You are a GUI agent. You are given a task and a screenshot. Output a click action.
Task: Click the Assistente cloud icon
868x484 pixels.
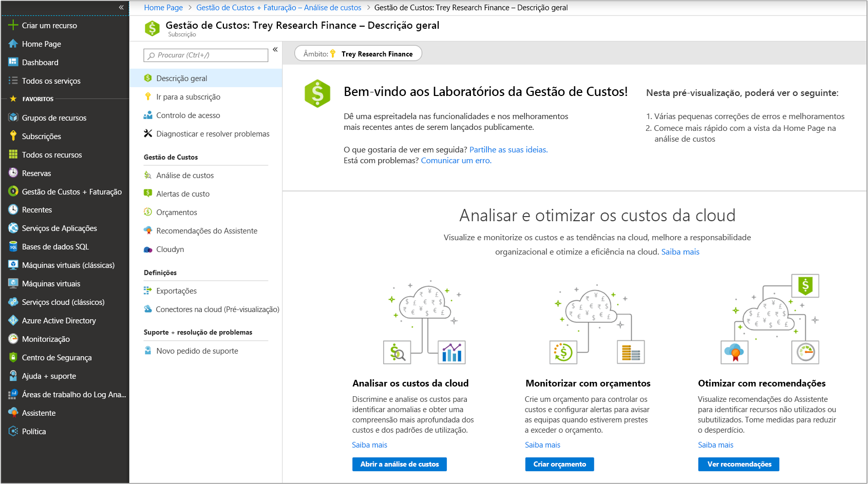(x=13, y=413)
